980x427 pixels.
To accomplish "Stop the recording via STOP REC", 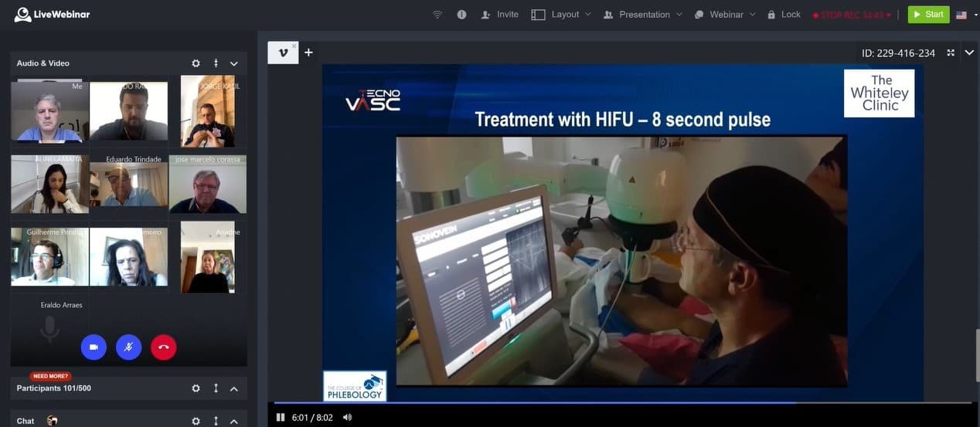I will point(852,15).
